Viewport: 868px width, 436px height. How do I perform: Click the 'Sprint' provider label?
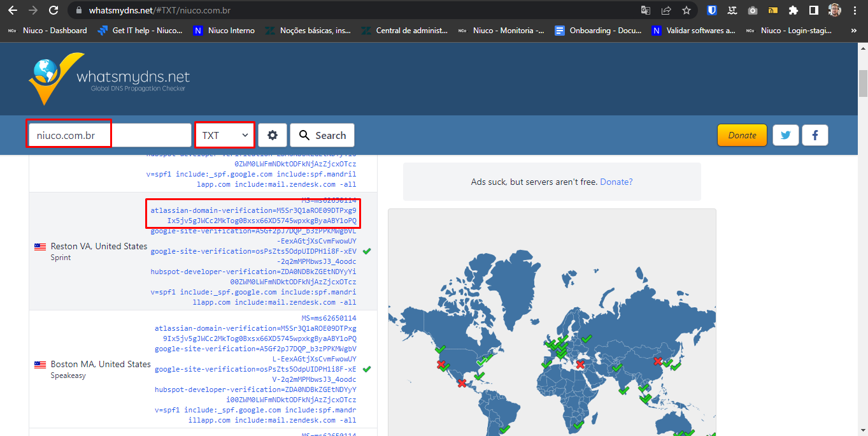(60, 258)
